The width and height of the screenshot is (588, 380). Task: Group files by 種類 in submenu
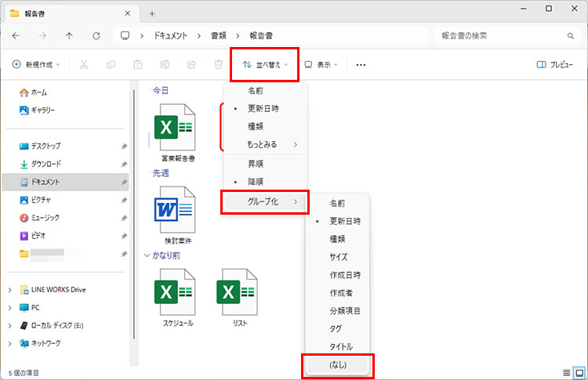pyautogui.click(x=338, y=239)
